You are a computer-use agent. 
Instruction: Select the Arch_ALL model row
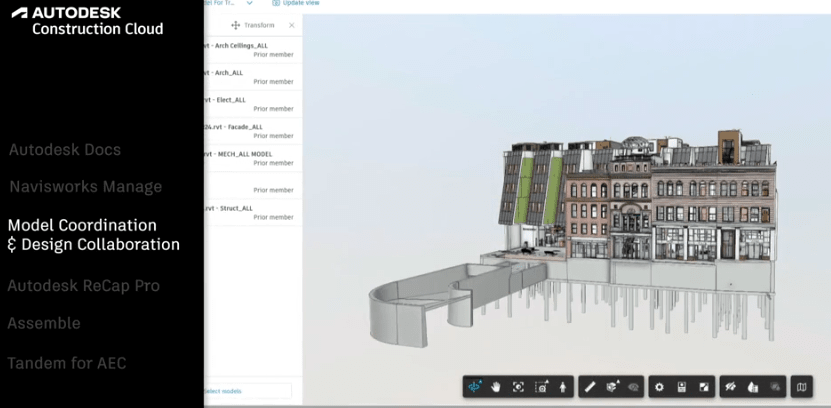253,77
